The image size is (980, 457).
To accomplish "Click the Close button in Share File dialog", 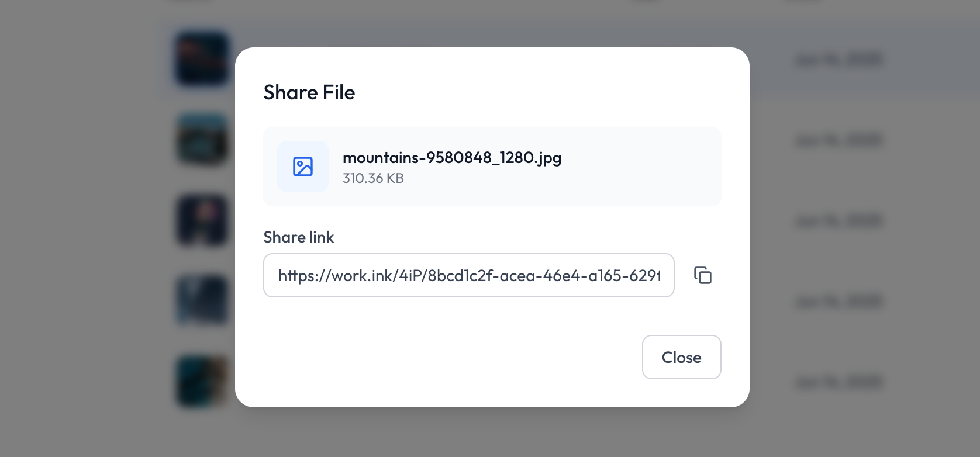I will 681,357.
